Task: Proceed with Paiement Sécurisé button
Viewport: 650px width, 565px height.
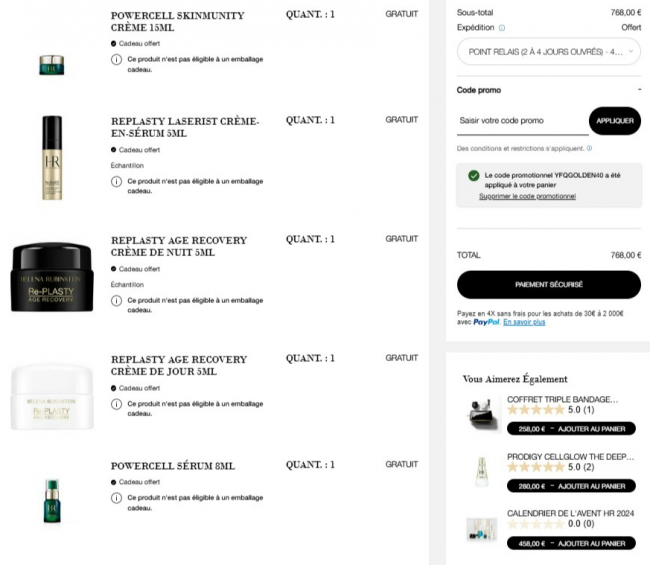Action: coord(549,285)
